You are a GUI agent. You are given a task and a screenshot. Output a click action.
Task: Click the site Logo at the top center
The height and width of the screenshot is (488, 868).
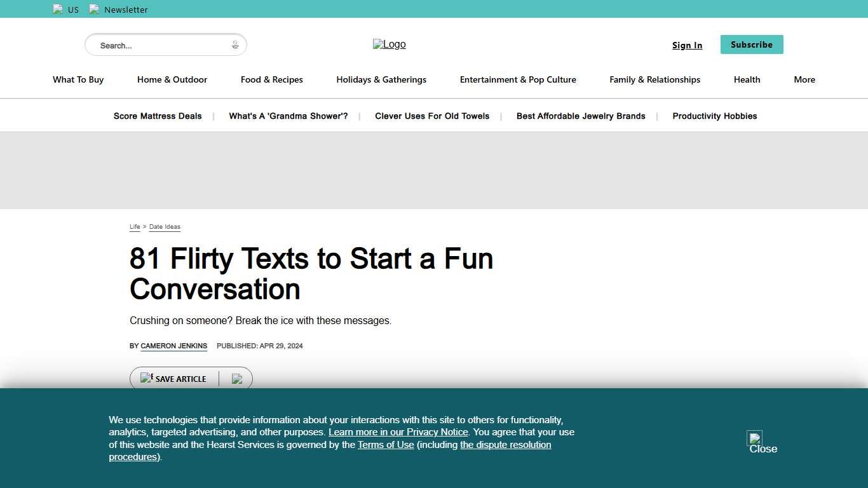coord(389,44)
